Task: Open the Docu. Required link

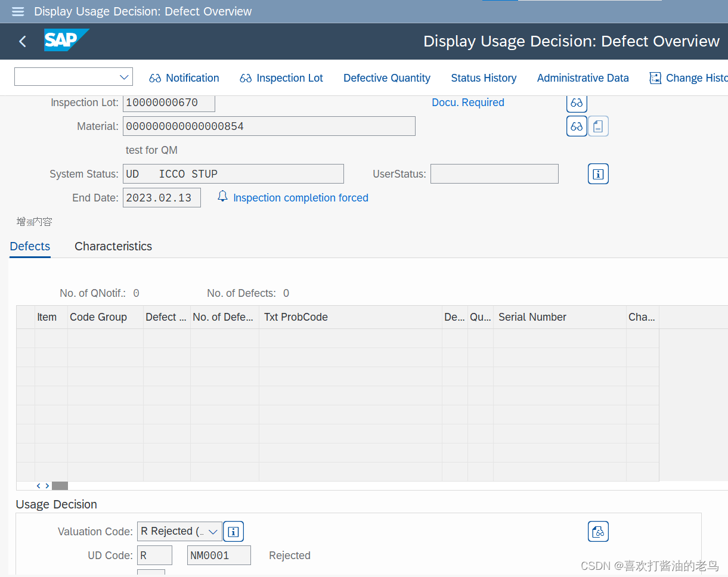Action: pyautogui.click(x=467, y=102)
